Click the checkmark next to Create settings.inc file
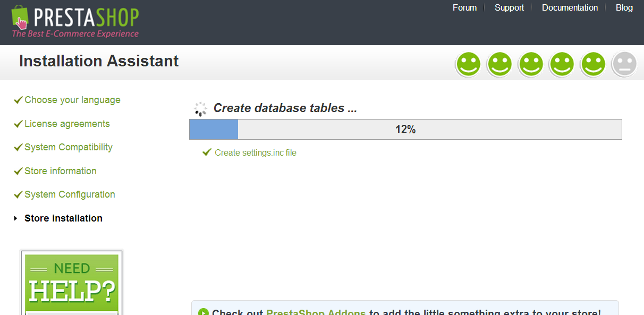Screen dimensions: 644x315 (x=207, y=153)
